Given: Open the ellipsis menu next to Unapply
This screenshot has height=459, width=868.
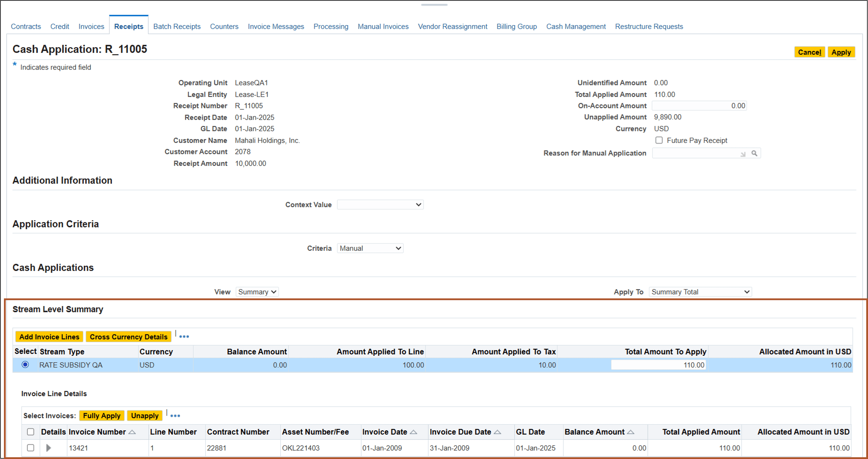Looking at the screenshot, I should [175, 415].
